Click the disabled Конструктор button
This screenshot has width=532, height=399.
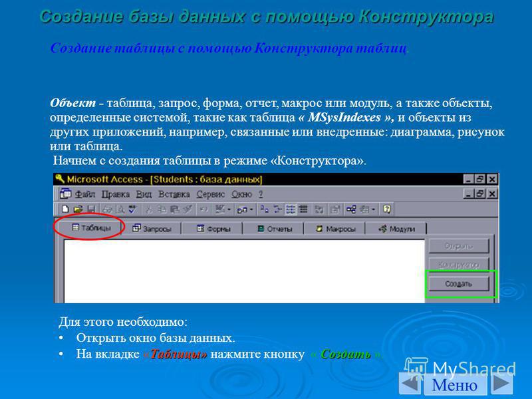tap(459, 264)
